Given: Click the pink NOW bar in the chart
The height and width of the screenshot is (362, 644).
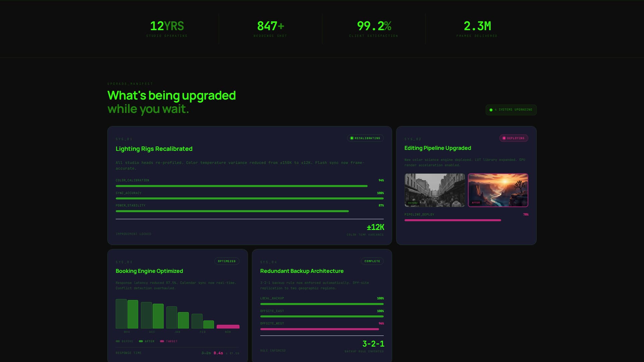Looking at the screenshot, I should [x=228, y=326].
